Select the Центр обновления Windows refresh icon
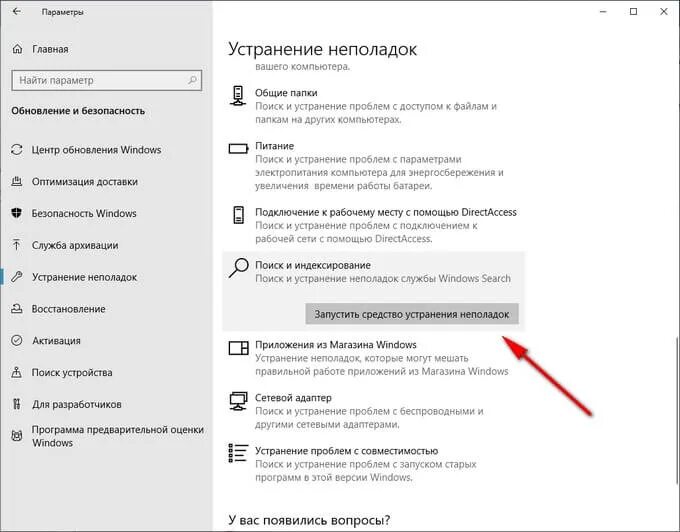Screen dimensions: 680x532 click(16, 150)
